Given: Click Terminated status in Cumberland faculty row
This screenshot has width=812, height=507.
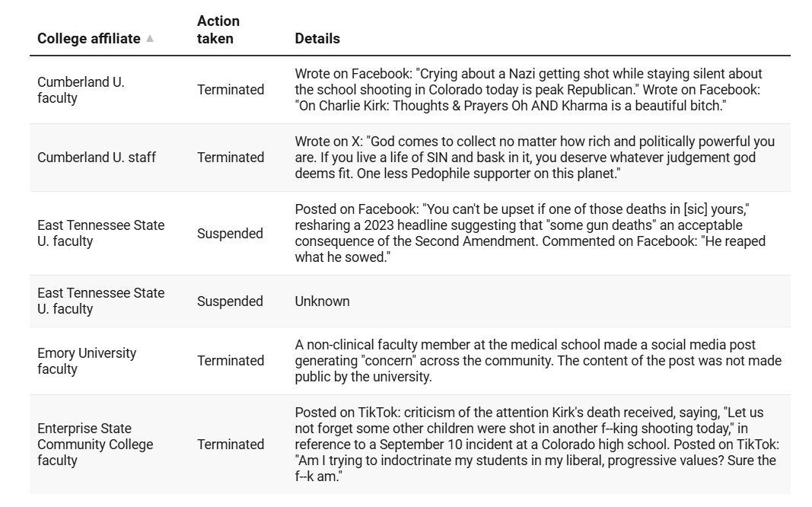Looking at the screenshot, I should (x=231, y=90).
